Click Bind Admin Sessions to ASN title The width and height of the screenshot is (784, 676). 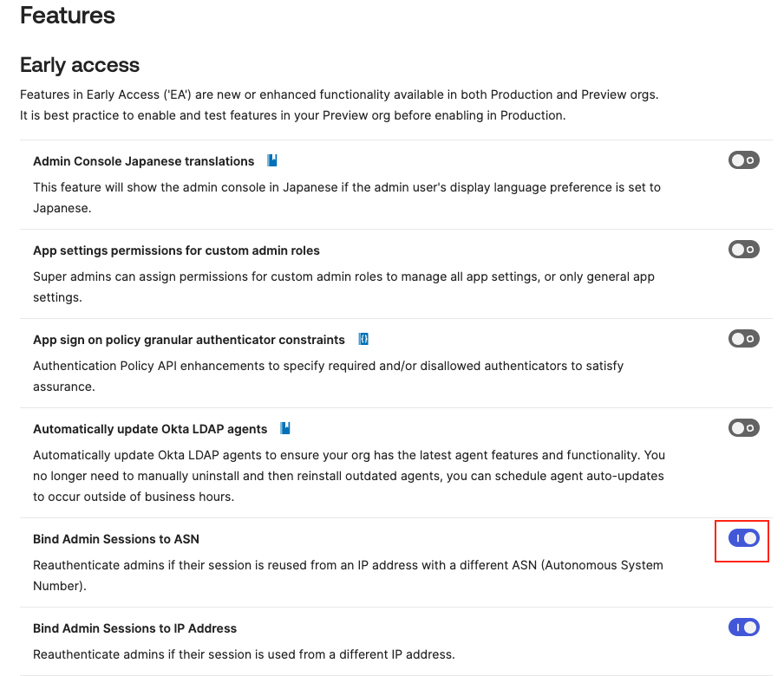click(116, 539)
